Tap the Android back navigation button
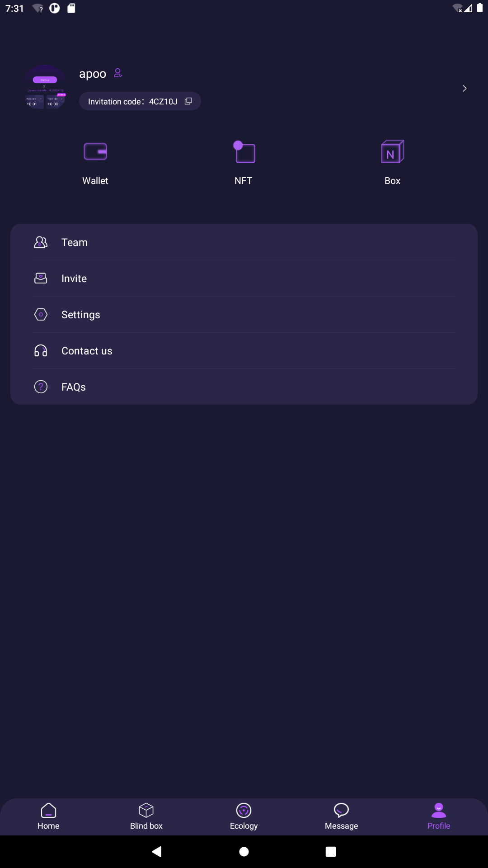 point(157,852)
